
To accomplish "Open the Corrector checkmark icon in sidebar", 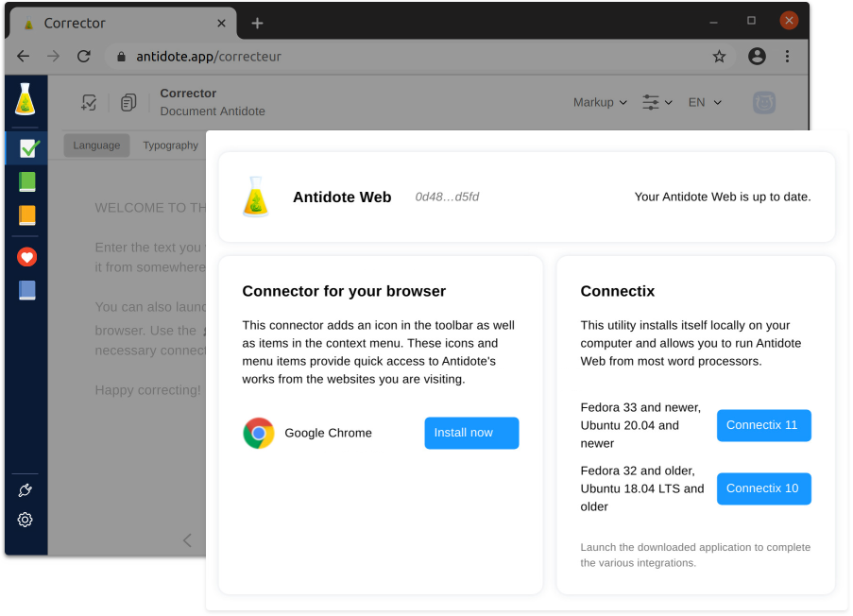I will 27,148.
